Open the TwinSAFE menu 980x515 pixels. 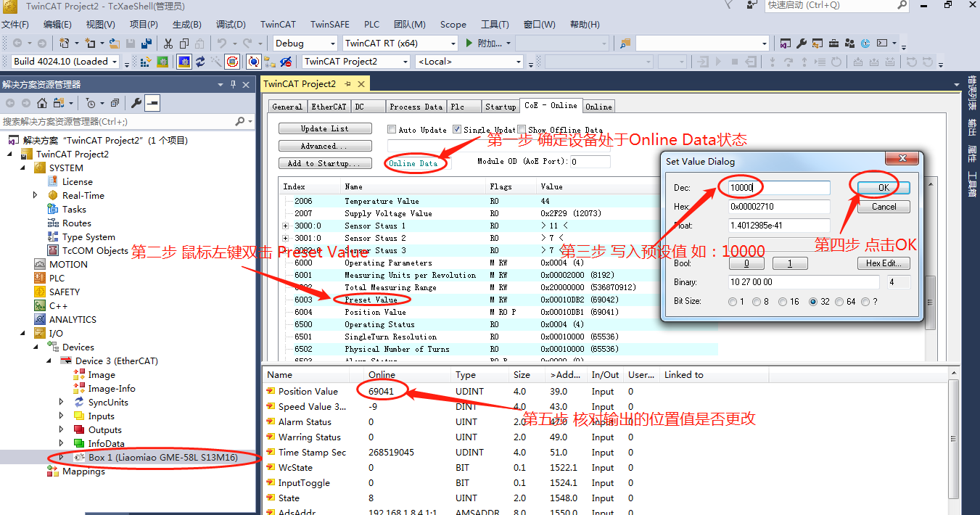point(330,25)
